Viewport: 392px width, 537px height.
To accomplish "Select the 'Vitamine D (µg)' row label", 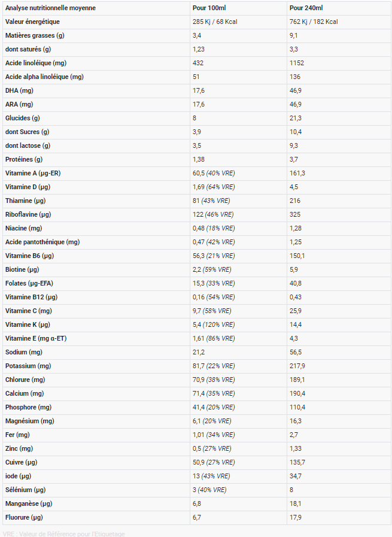I will [31, 187].
